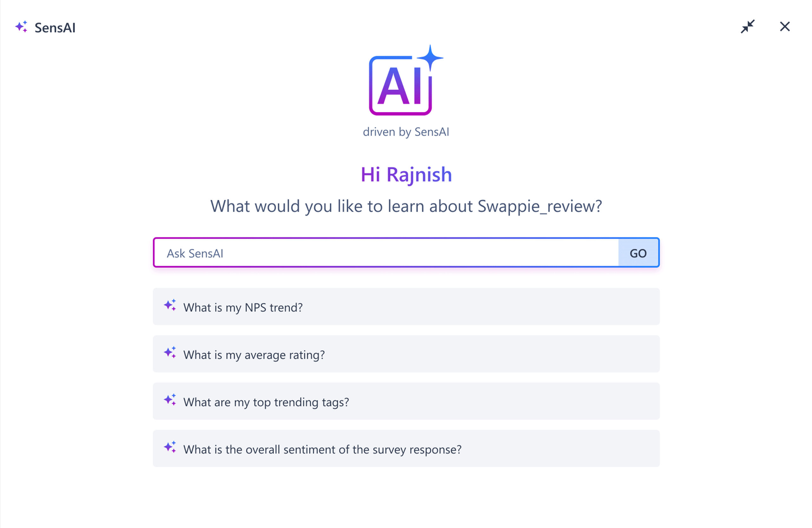The width and height of the screenshot is (812, 528).
Task: Click the 'Hi Rajnish' greeting
Action: click(x=406, y=175)
